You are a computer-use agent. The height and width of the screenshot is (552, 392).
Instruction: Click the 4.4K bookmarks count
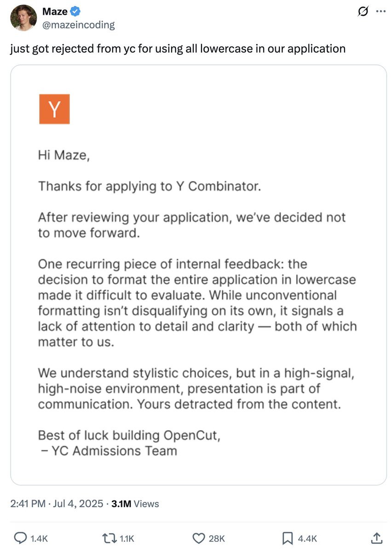[307, 538]
